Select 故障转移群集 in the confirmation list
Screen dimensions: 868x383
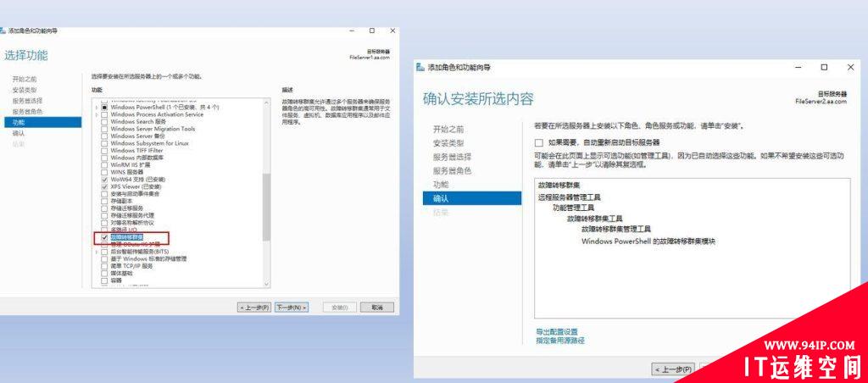tap(559, 185)
